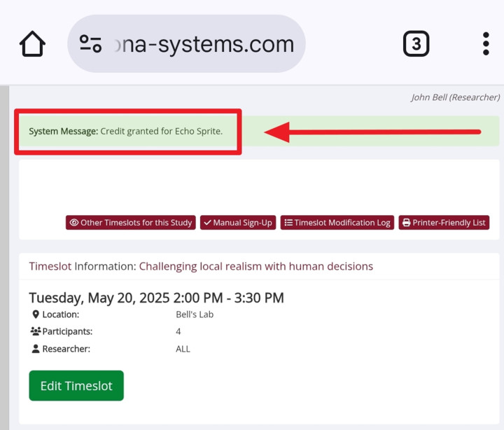
Task: Open the Printer-Friendly List
Action: point(444,223)
